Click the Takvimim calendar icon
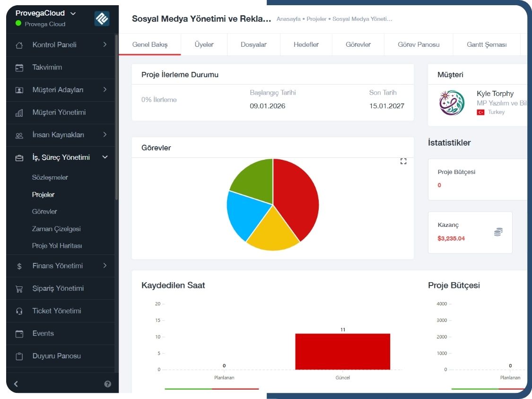532x399 pixels. click(x=19, y=68)
